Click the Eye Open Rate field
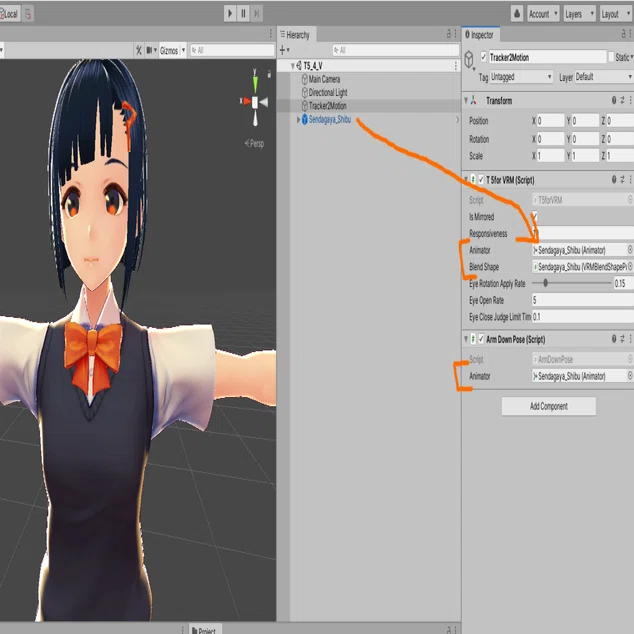The image size is (634, 634). coord(583,300)
